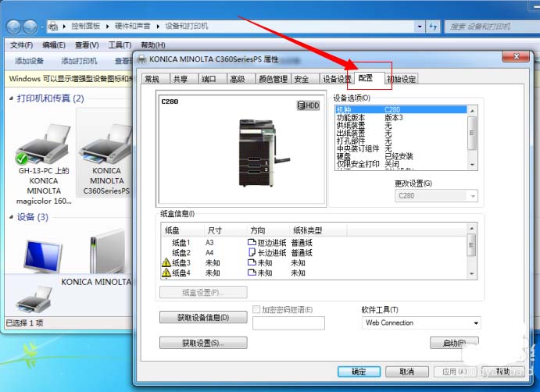Image resolution: width=540 pixels, height=392 pixels.
Task: Click 添加打印机 in the Explorer toolbar
Action: tap(79, 61)
